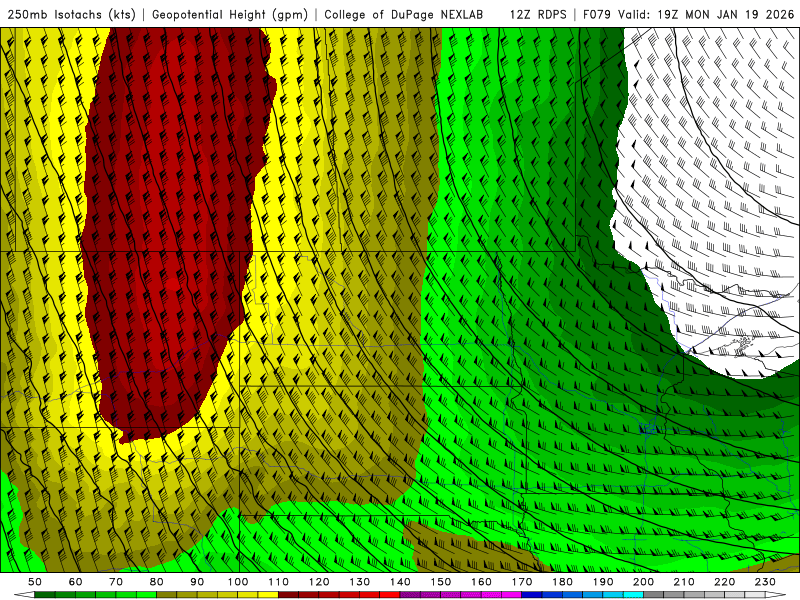The width and height of the screenshot is (800, 600).
Task: Click the 80 label on the color scale
Action: [157, 582]
